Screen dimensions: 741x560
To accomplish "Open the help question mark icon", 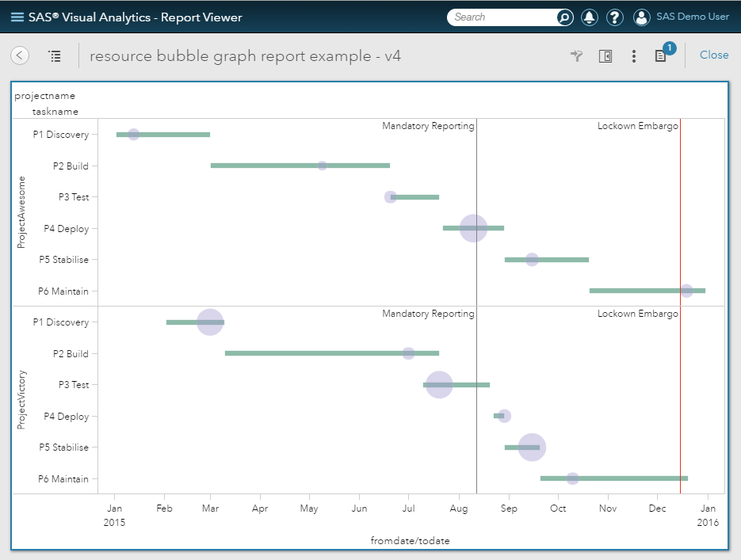I will coord(615,17).
